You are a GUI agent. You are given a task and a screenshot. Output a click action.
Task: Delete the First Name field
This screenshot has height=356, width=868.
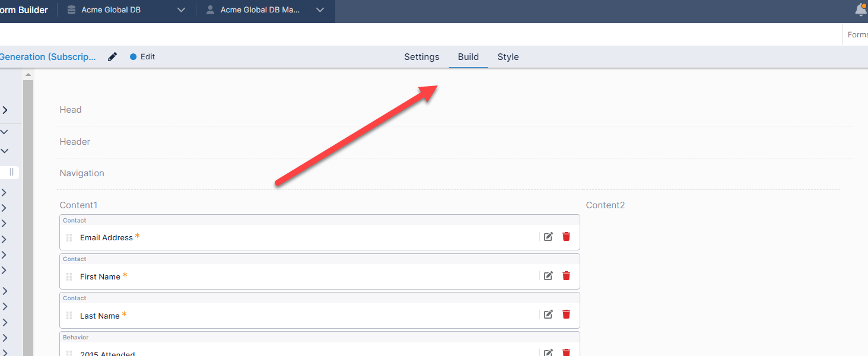pos(566,276)
